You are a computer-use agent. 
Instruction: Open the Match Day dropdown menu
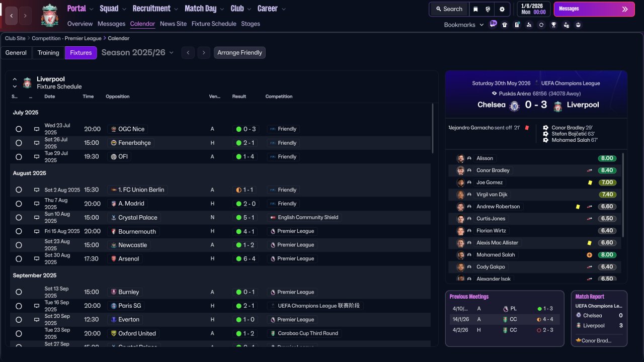point(204,9)
